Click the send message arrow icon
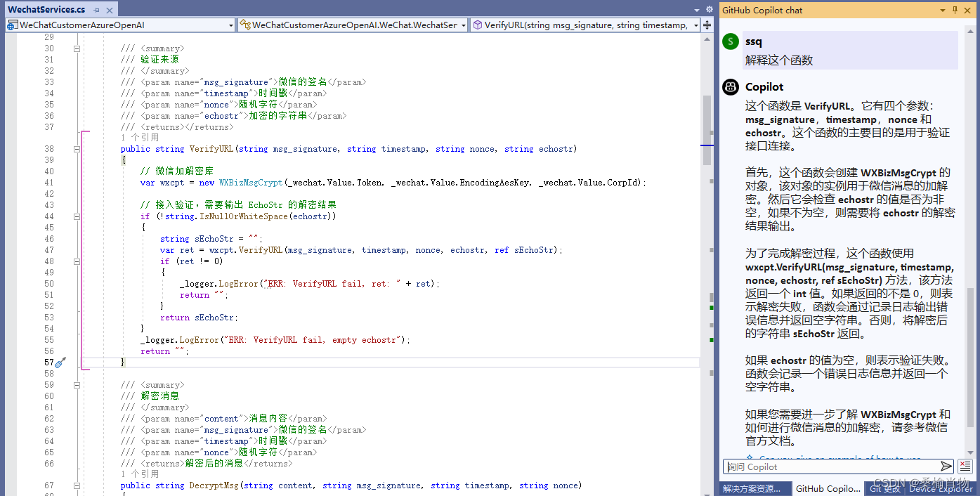Image resolution: width=980 pixels, height=496 pixels. click(x=946, y=466)
